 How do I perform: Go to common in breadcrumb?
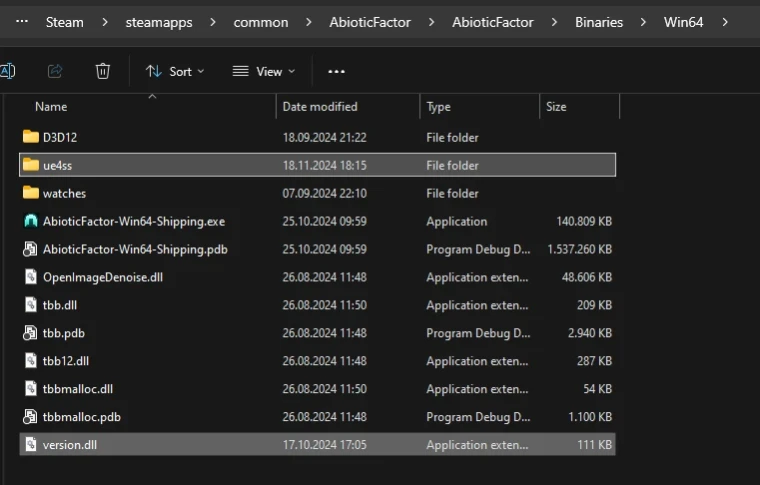261,22
